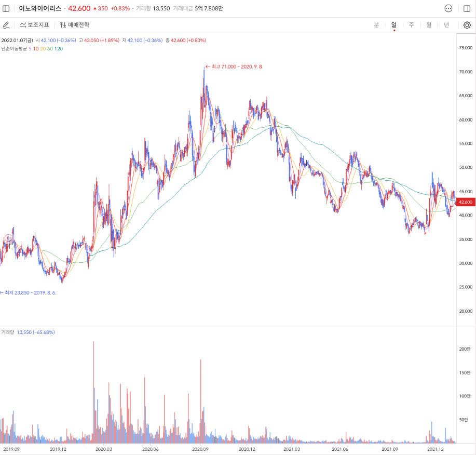The height and width of the screenshot is (455, 476).
Task: Click the 단순이동평균 indicator label
Action: tap(14, 49)
